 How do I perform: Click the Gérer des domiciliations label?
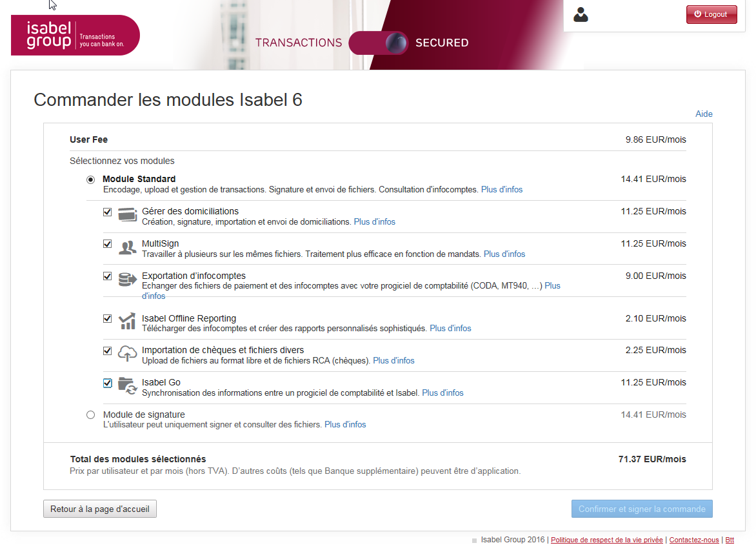(x=190, y=211)
